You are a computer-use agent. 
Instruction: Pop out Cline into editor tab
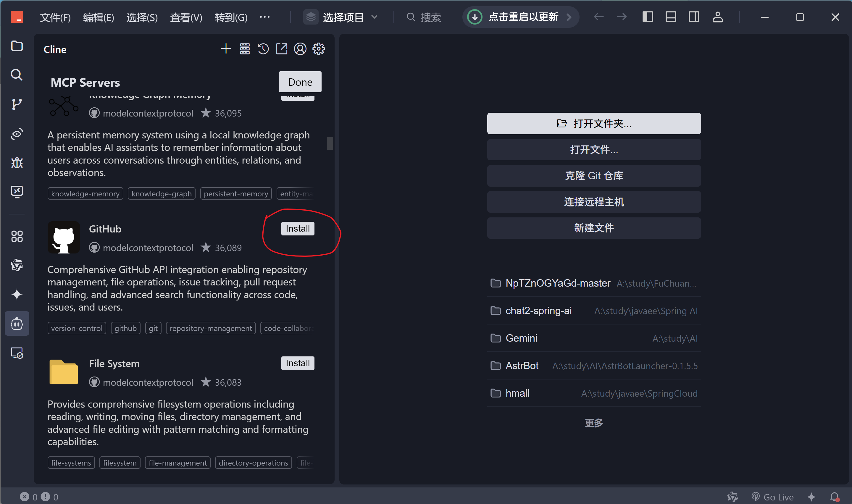click(282, 49)
